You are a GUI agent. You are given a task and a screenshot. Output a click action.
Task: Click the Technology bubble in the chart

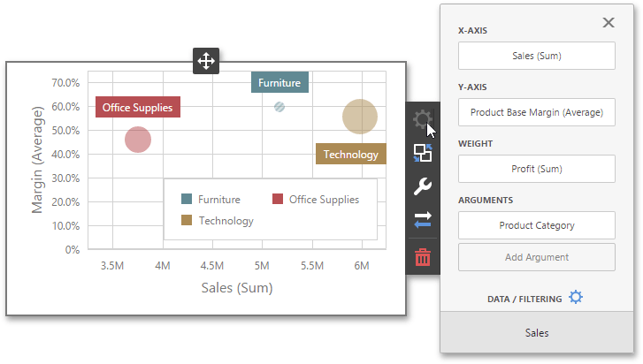[x=360, y=117]
